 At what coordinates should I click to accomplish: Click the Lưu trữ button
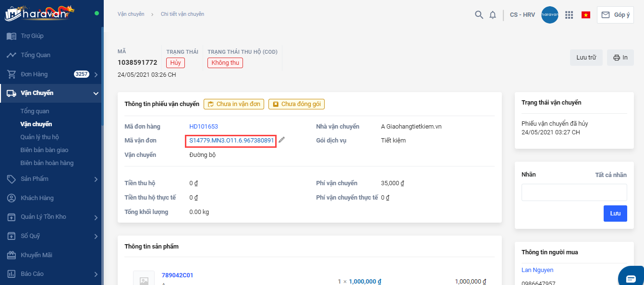tap(586, 58)
